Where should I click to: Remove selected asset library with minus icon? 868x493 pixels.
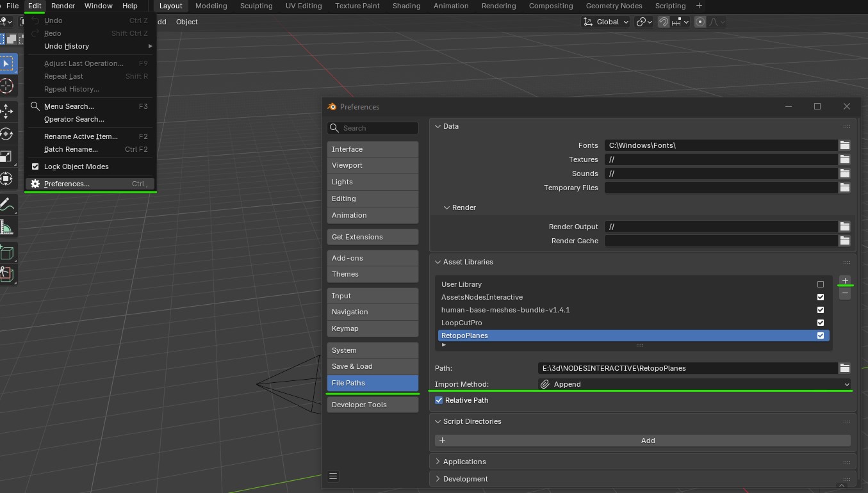pos(845,293)
